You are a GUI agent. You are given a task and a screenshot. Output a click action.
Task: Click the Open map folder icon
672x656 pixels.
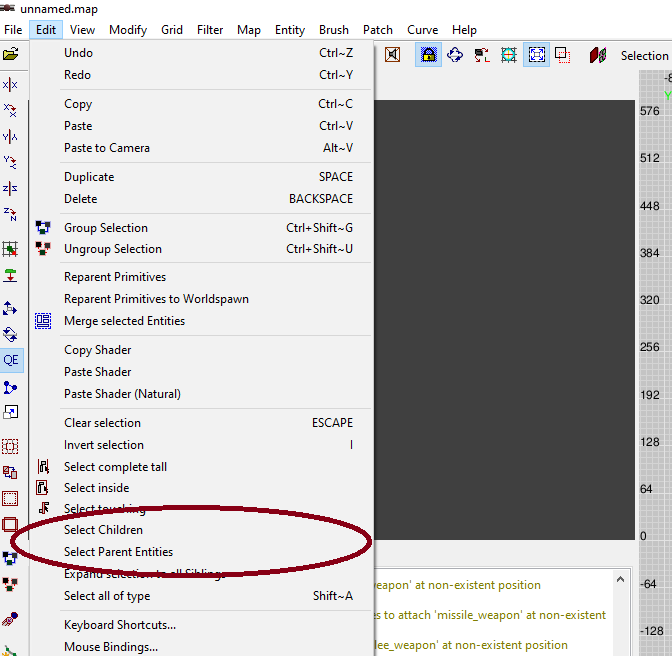point(11,55)
